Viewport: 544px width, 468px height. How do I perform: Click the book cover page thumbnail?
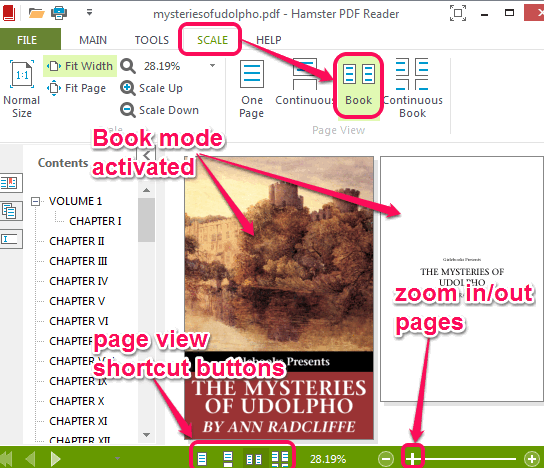coord(279,298)
